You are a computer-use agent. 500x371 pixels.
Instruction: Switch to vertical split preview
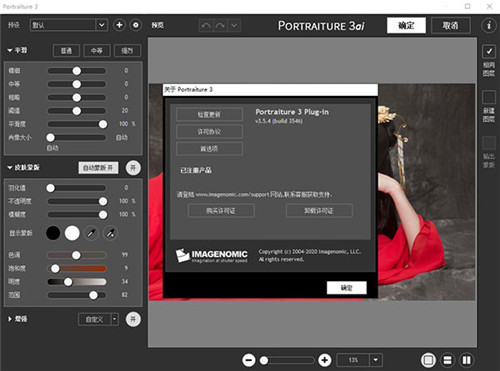point(467,360)
